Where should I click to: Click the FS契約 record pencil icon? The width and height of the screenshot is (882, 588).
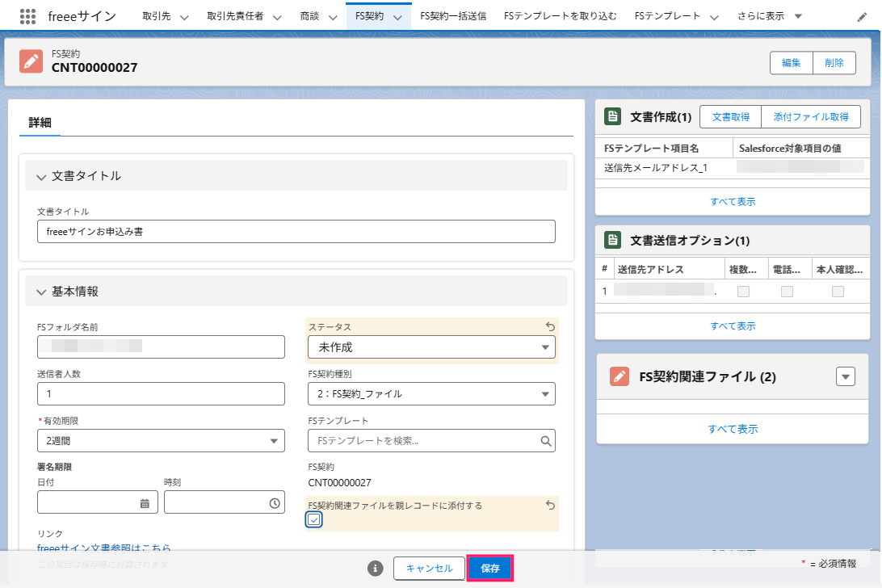coord(31,61)
